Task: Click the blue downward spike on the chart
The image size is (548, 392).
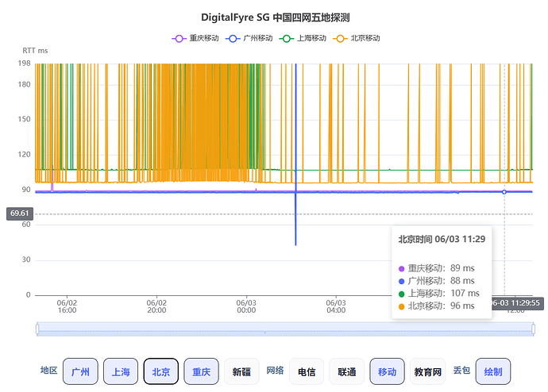Action: click(295, 220)
